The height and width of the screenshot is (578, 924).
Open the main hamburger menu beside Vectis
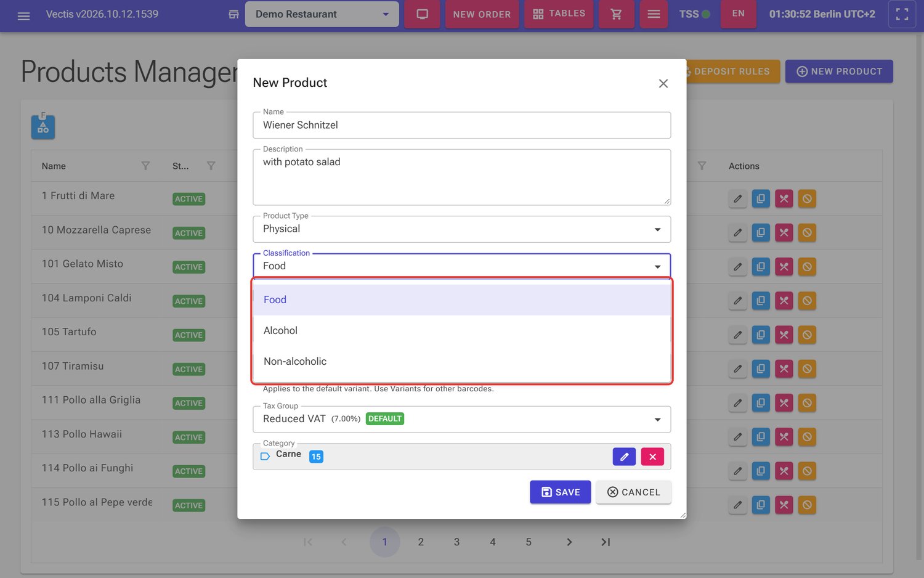coord(23,15)
